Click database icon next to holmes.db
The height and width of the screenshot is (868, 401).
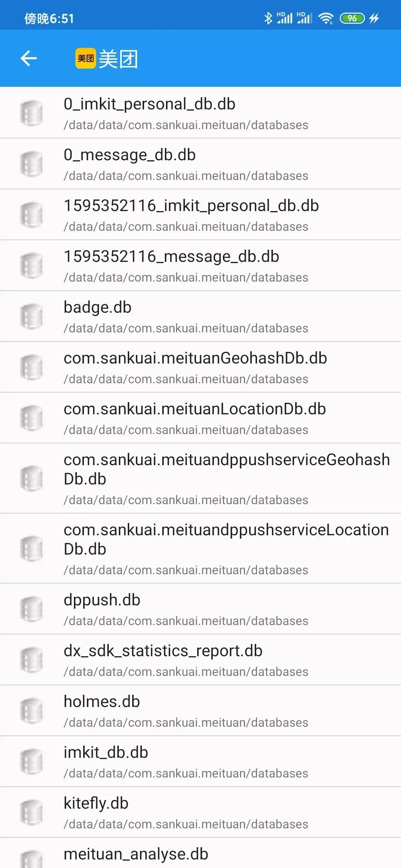click(32, 711)
